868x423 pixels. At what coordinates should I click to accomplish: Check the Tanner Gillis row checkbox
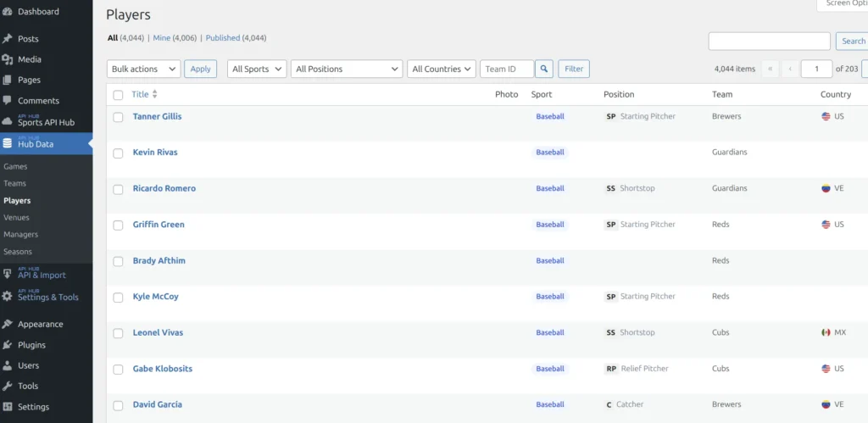coord(118,117)
